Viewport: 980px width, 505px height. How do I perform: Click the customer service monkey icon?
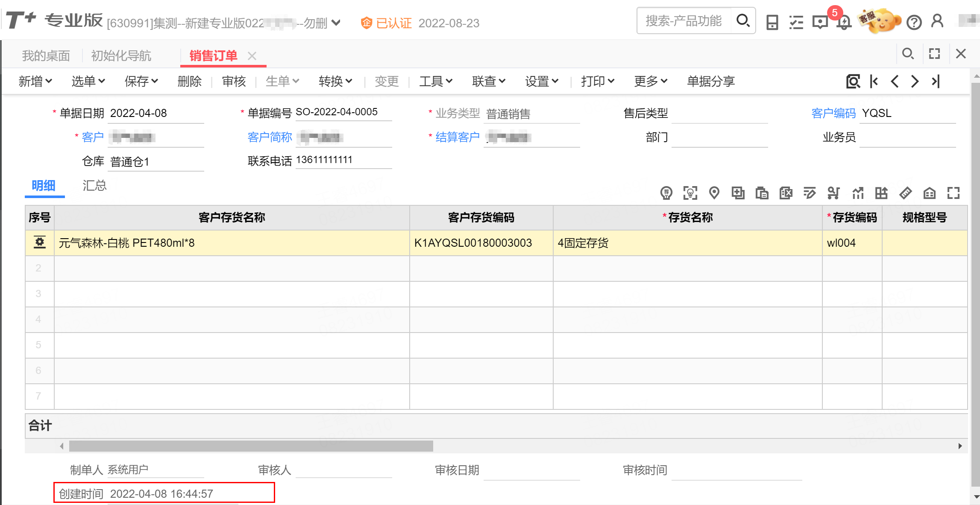coord(881,21)
